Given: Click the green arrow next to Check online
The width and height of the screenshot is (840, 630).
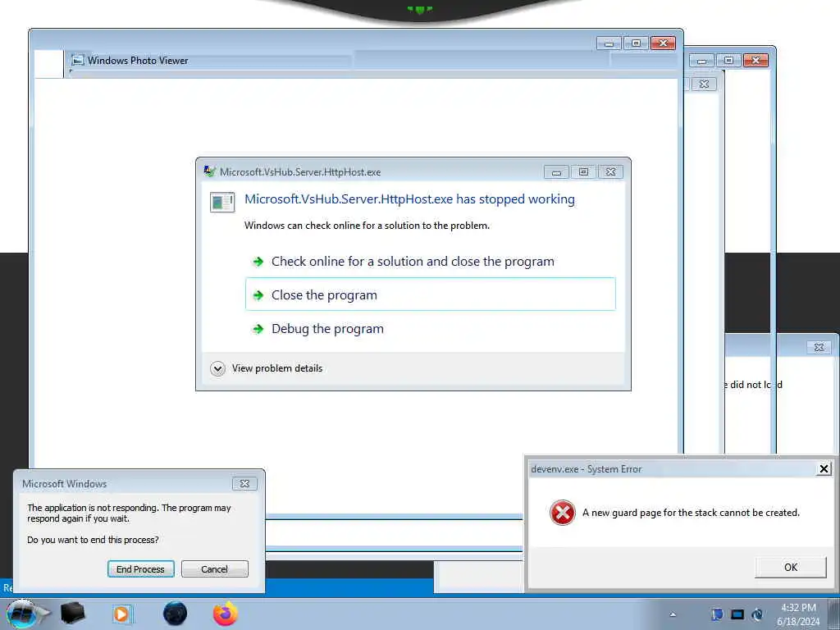Looking at the screenshot, I should click(x=258, y=262).
